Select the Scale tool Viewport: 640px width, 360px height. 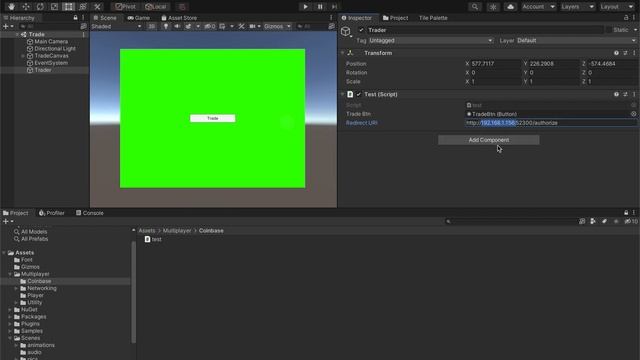pyautogui.click(x=54, y=7)
